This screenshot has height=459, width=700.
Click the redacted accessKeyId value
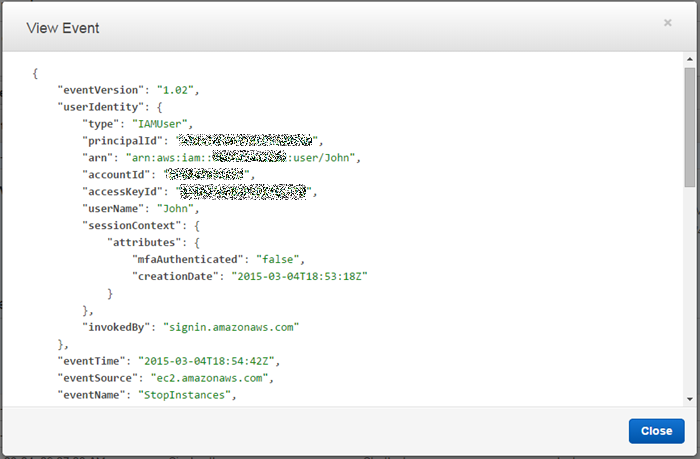tap(245, 192)
